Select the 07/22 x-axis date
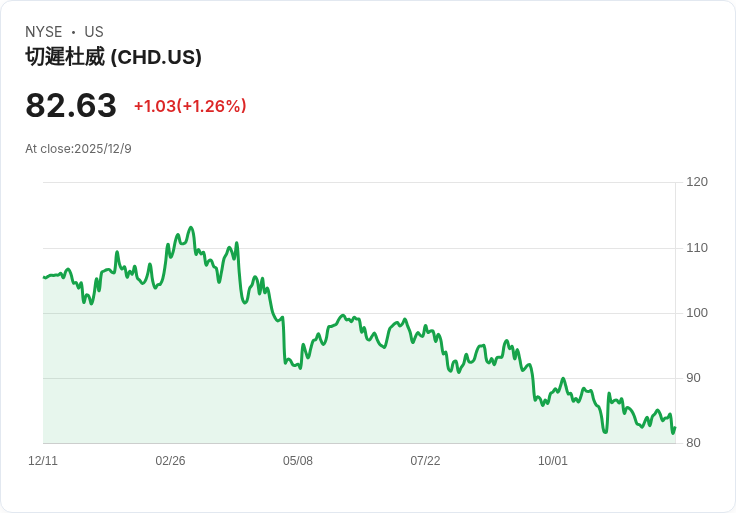Screen dimensions: 736x513 click(425, 461)
